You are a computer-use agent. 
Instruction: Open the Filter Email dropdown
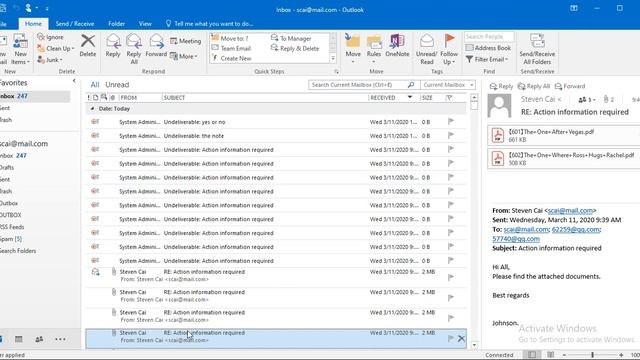click(487, 59)
